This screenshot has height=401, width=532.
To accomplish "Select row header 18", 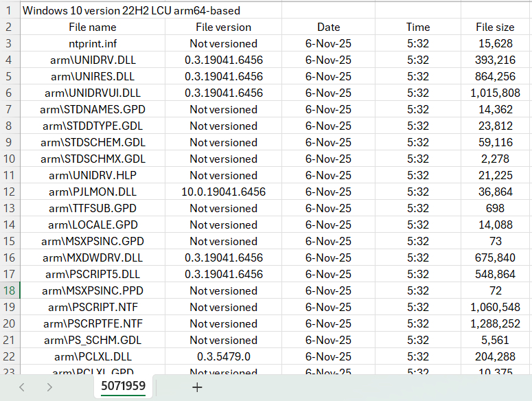I will (10, 290).
